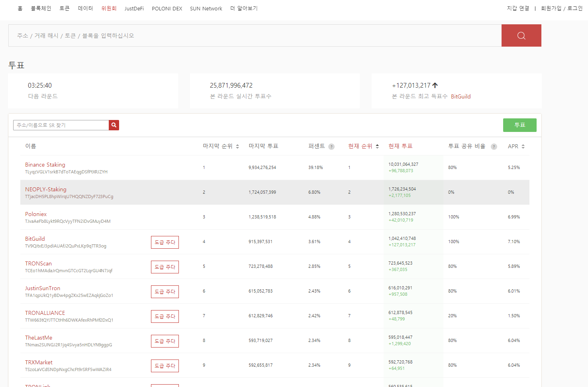
Task: Sort by 현재 순위 arrows
Action: pyautogui.click(x=377, y=147)
